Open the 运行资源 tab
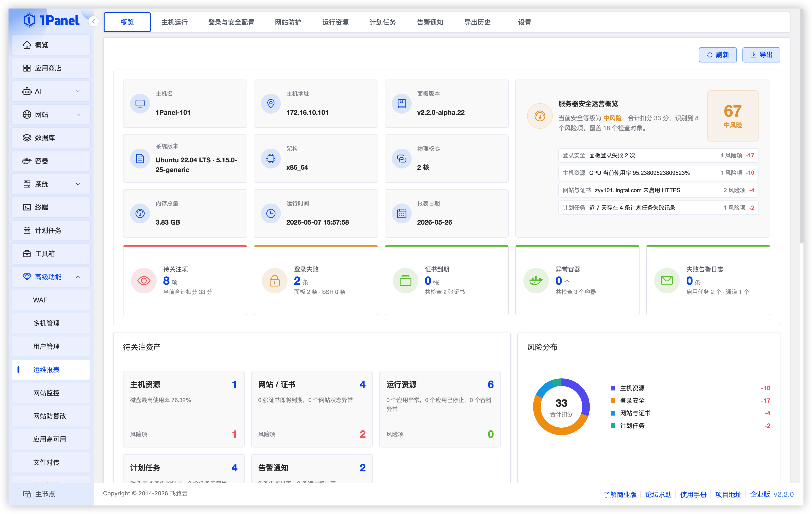 click(x=335, y=22)
